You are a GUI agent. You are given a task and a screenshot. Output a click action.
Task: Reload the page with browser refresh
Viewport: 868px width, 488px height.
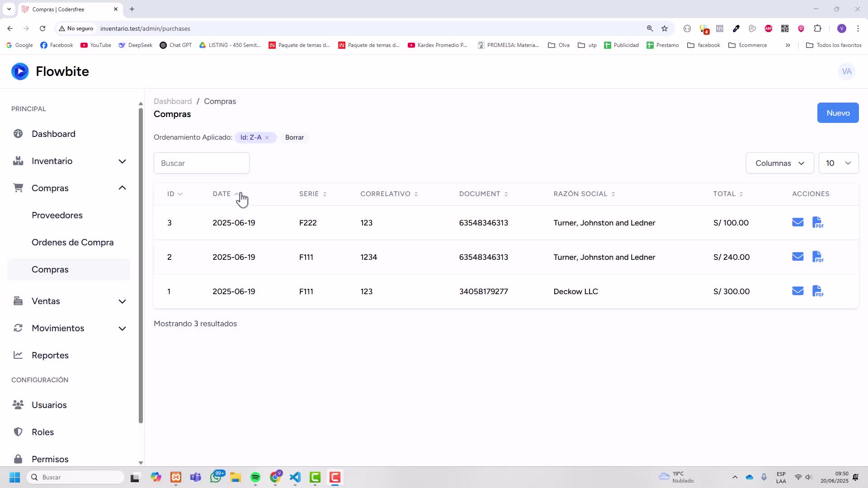click(42, 28)
